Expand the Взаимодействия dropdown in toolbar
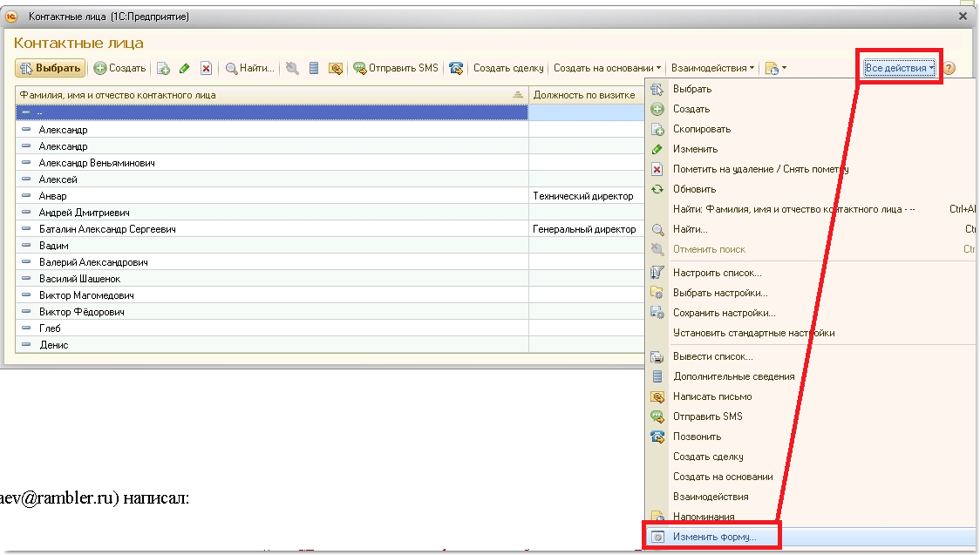The width and height of the screenshot is (980, 555). (712, 68)
